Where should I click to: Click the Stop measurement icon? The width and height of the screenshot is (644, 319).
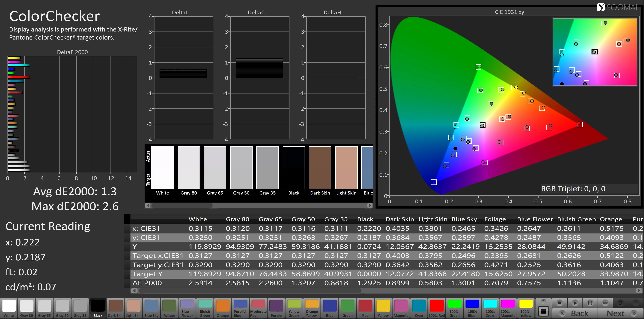click(x=559, y=303)
